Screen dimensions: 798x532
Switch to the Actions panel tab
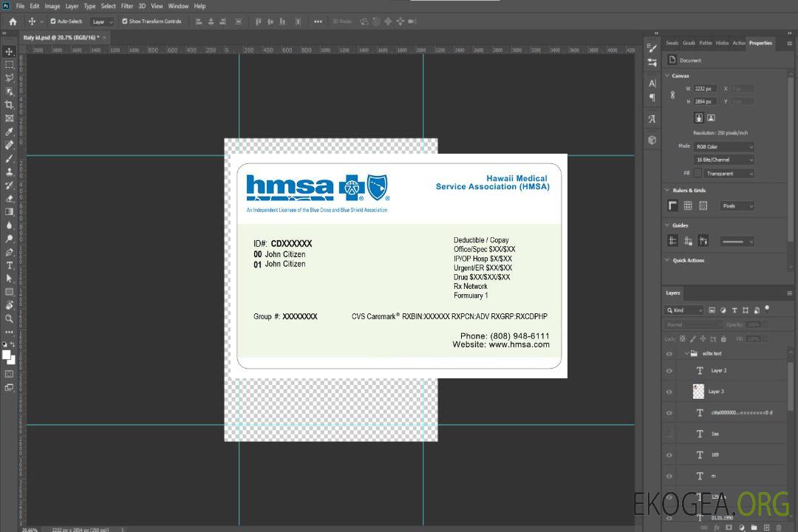738,43
